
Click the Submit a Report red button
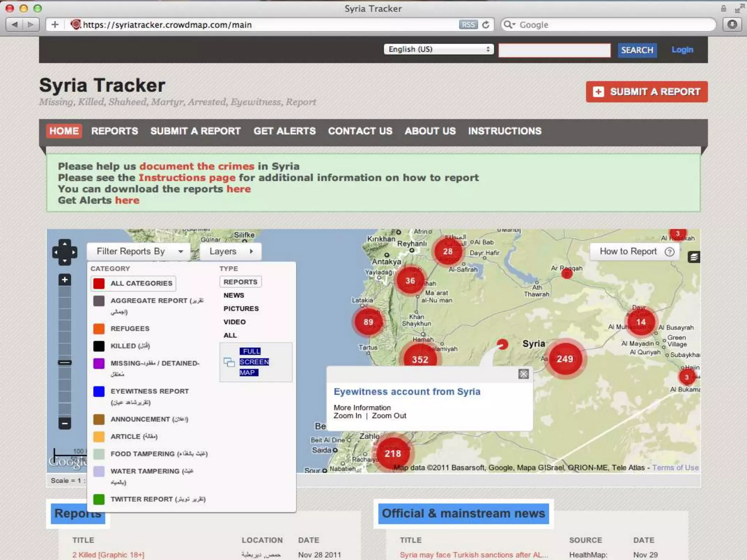647,92
